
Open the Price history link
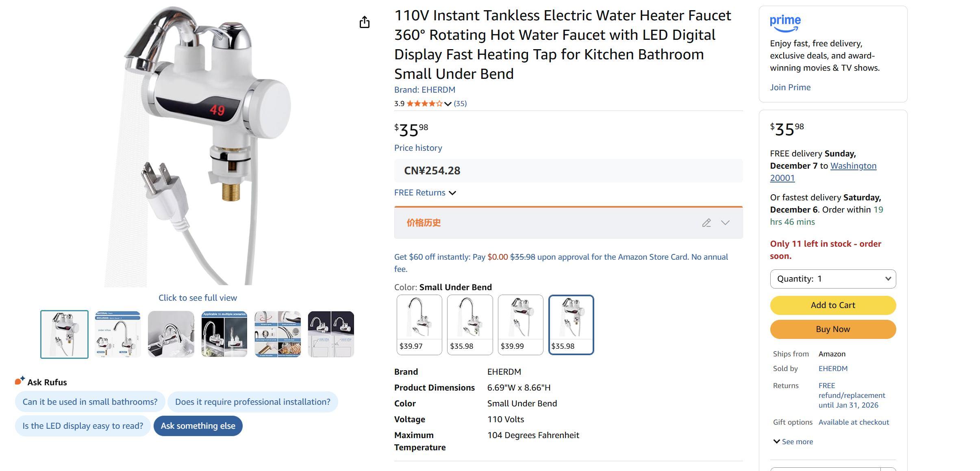[x=418, y=148]
